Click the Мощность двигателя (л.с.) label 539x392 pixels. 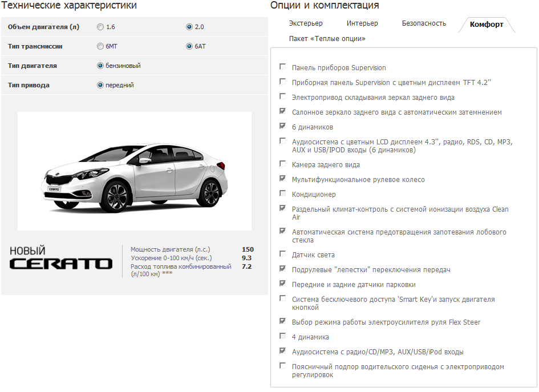tap(170, 249)
